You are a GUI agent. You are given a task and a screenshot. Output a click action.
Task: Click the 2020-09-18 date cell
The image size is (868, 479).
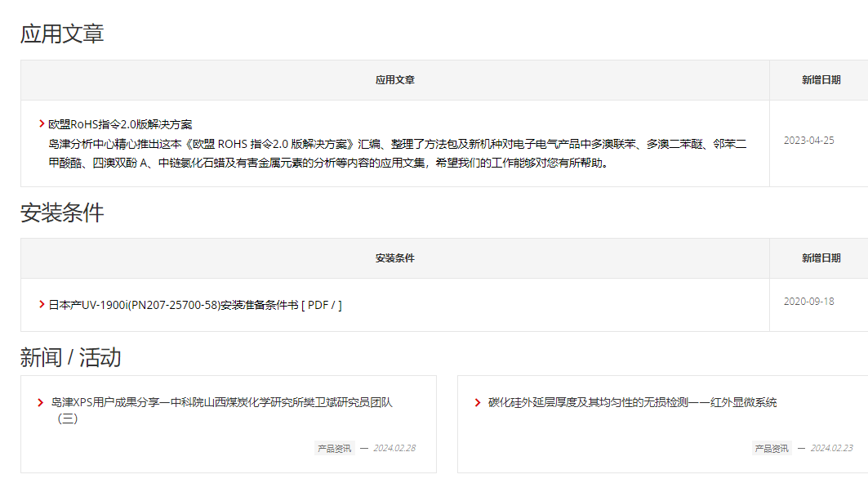pos(808,301)
